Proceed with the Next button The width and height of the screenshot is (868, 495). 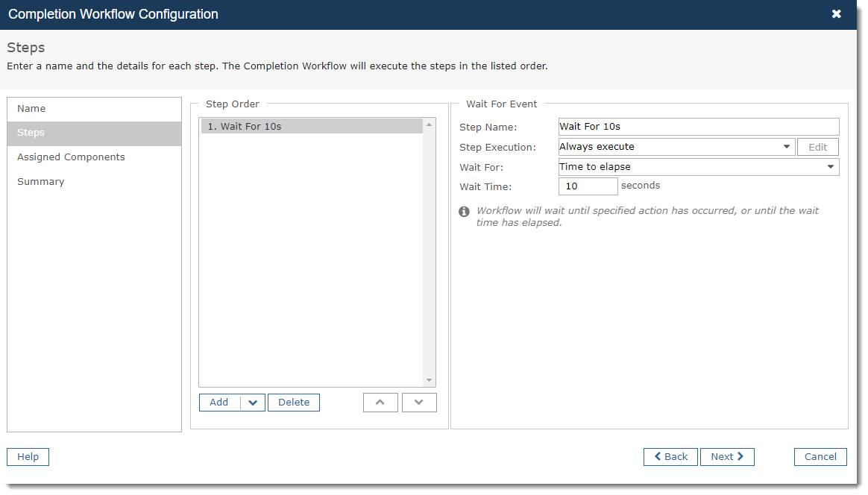(x=727, y=457)
